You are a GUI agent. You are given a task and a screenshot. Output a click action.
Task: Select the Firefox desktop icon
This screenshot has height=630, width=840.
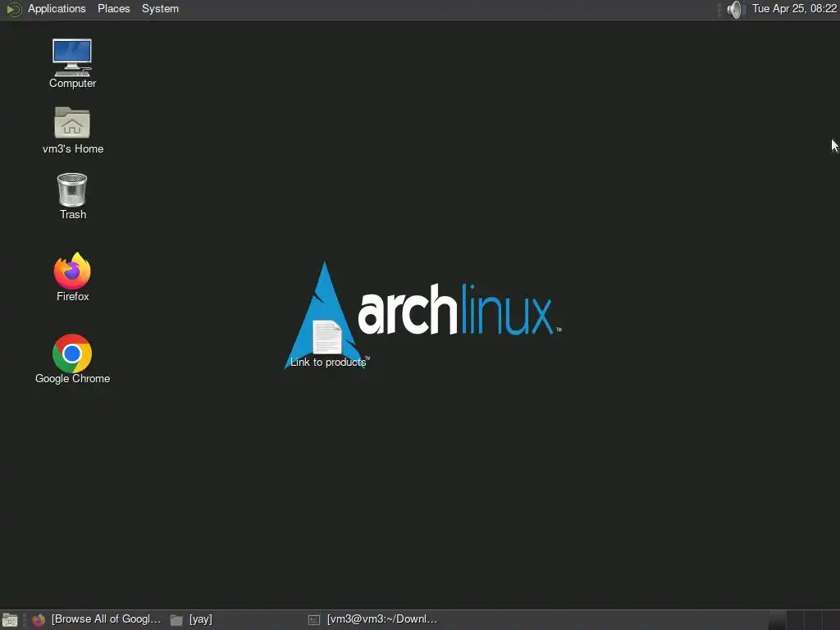72,271
